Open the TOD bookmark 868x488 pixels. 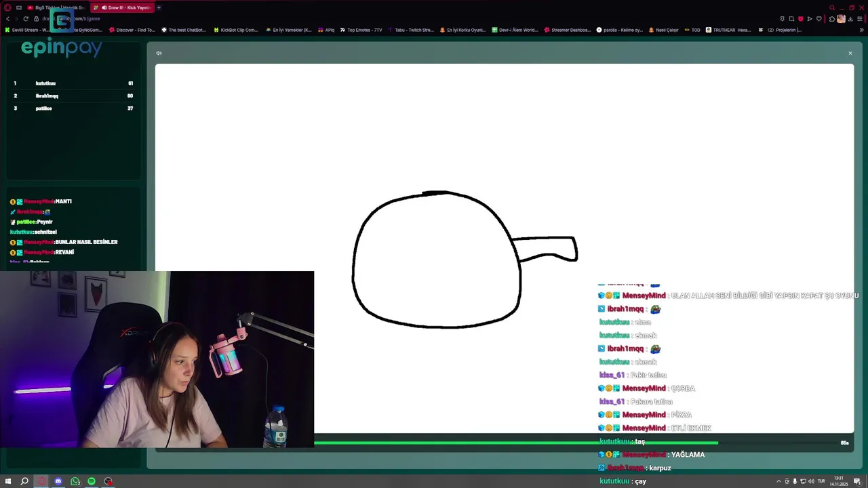pyautogui.click(x=692, y=30)
